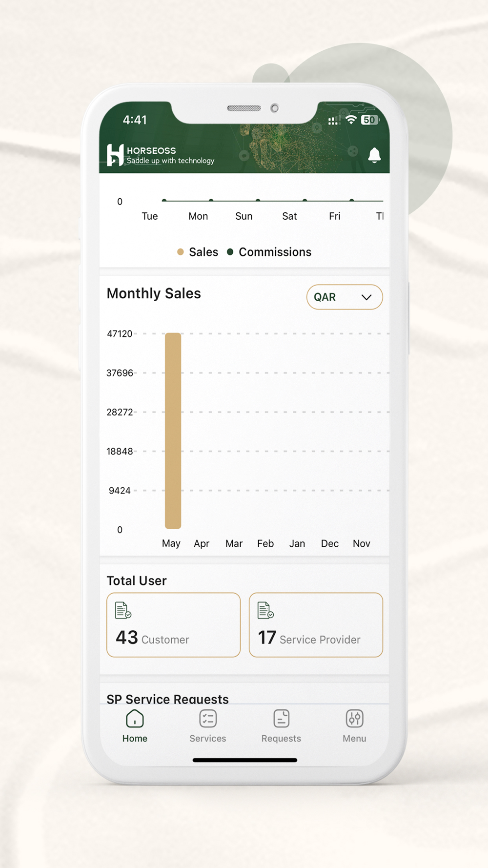The width and height of the screenshot is (488, 868).
Task: Tap the Sales gold legend dot
Action: (x=181, y=252)
